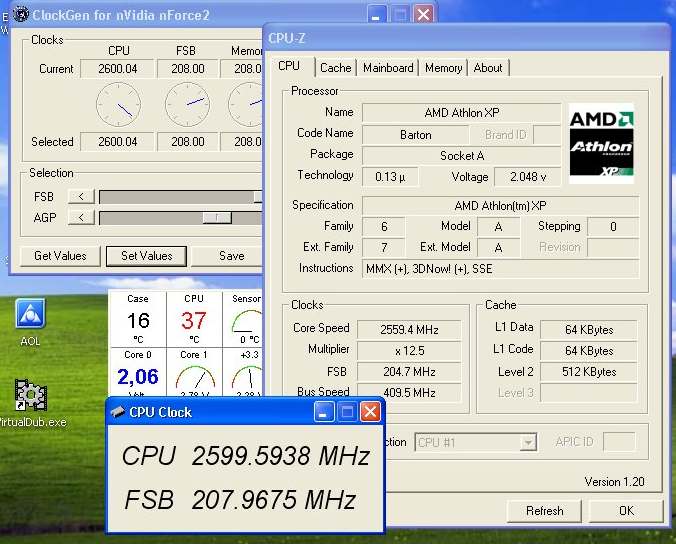Click the +3.3 voltage gauge

pos(247,377)
